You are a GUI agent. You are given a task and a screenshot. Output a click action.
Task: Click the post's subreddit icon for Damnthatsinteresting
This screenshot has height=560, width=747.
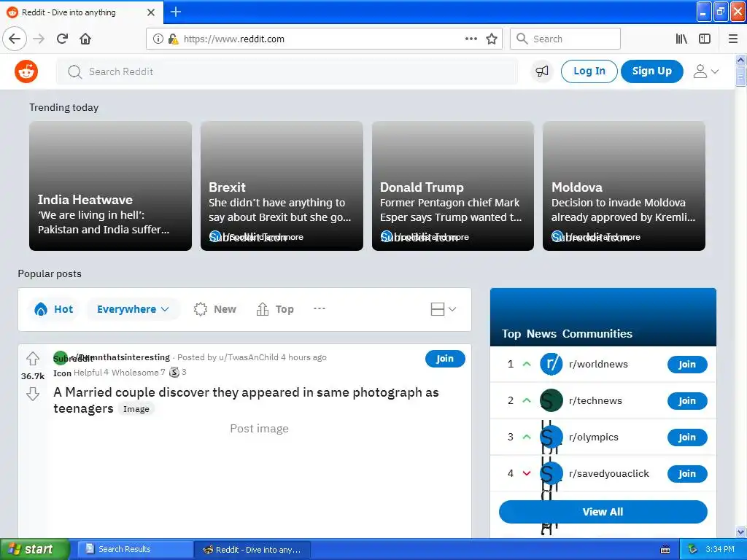[61, 358]
